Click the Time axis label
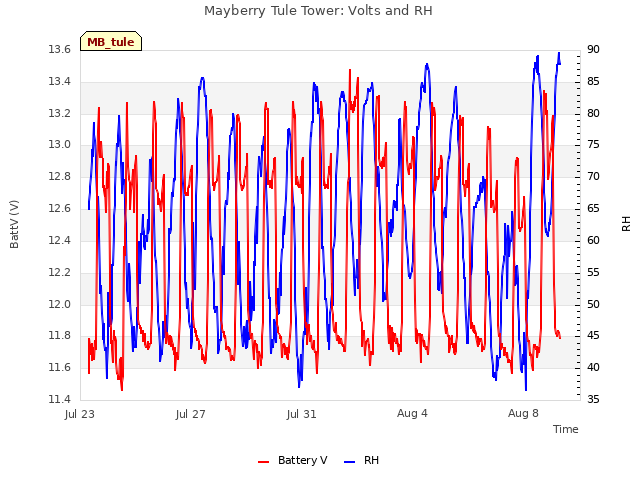640x480 pixels. tap(565, 429)
